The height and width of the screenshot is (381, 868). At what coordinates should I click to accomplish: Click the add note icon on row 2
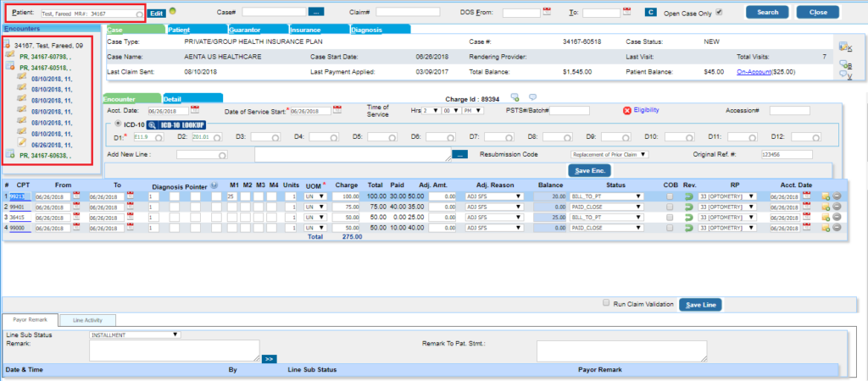(x=826, y=207)
